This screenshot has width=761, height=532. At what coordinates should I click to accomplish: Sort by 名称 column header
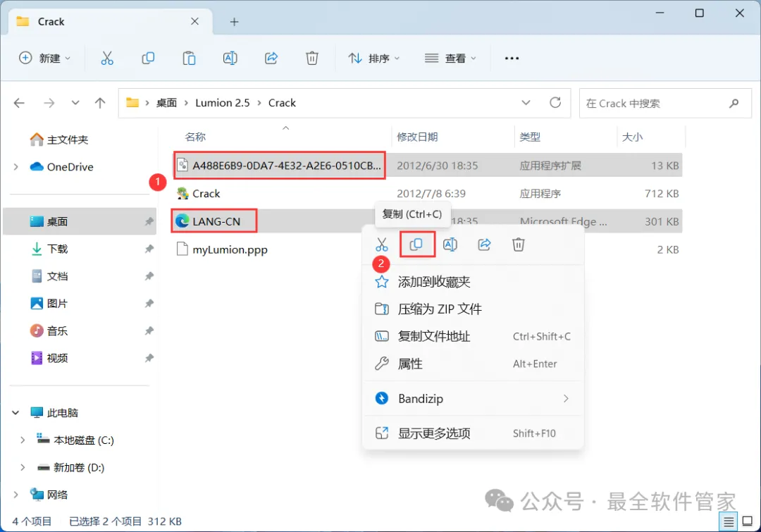(x=195, y=137)
